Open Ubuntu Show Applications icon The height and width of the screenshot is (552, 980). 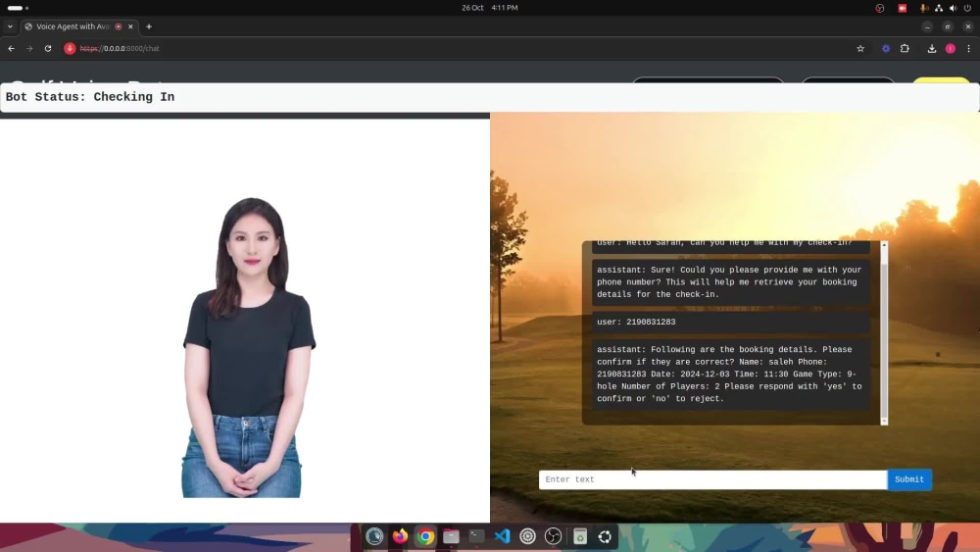point(605,536)
